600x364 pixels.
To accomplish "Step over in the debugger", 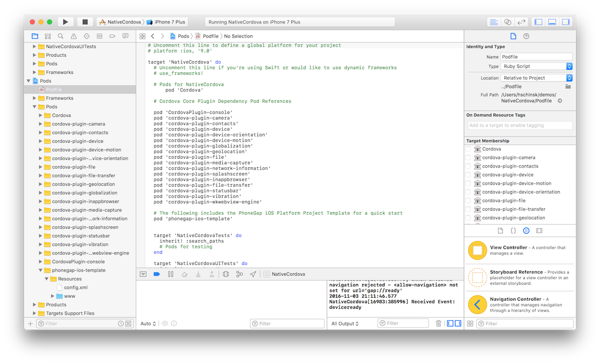I will coord(184,274).
